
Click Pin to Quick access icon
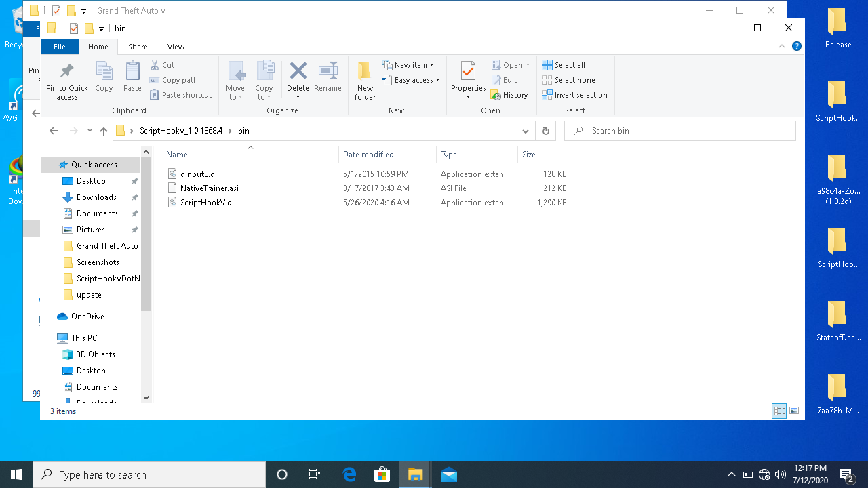pos(66,72)
